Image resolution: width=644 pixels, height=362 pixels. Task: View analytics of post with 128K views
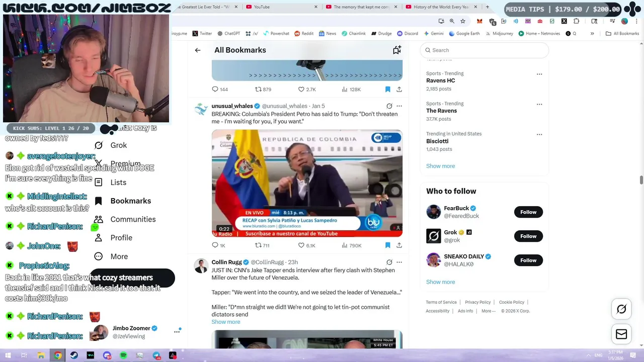coord(351,89)
